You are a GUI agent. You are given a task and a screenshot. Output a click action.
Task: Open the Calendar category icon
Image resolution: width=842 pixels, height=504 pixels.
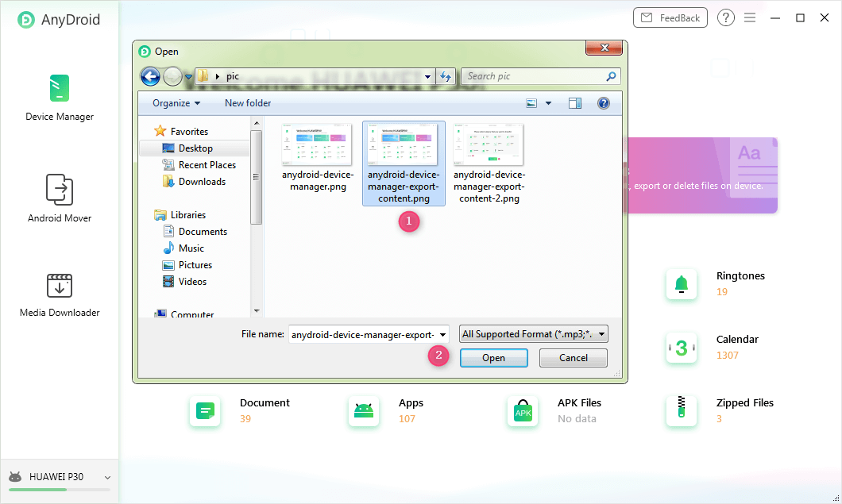(x=681, y=348)
